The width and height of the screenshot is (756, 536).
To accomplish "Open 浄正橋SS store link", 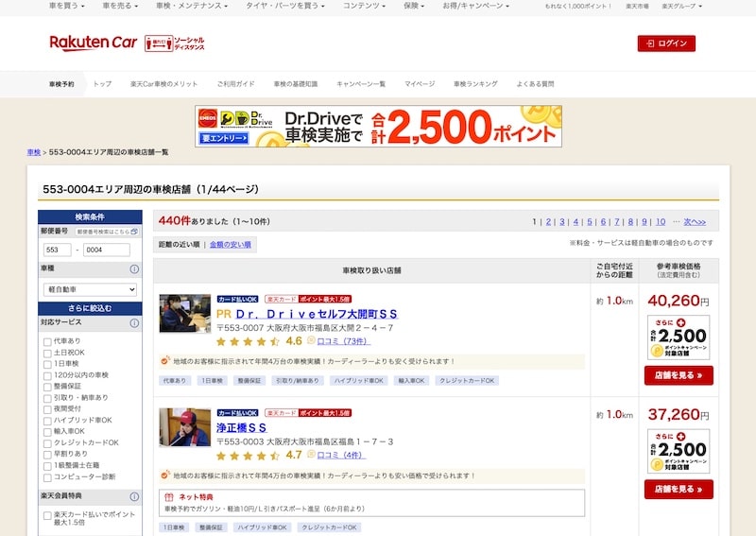I will click(x=242, y=428).
